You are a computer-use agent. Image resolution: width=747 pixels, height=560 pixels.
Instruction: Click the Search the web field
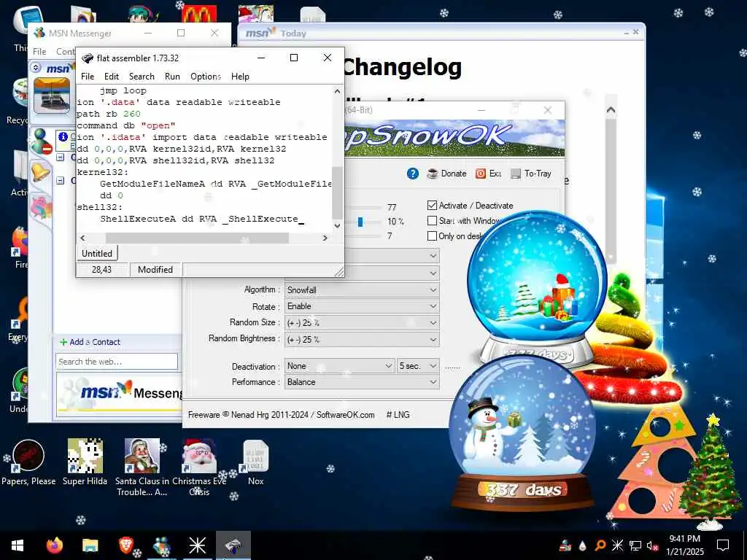[117, 362]
